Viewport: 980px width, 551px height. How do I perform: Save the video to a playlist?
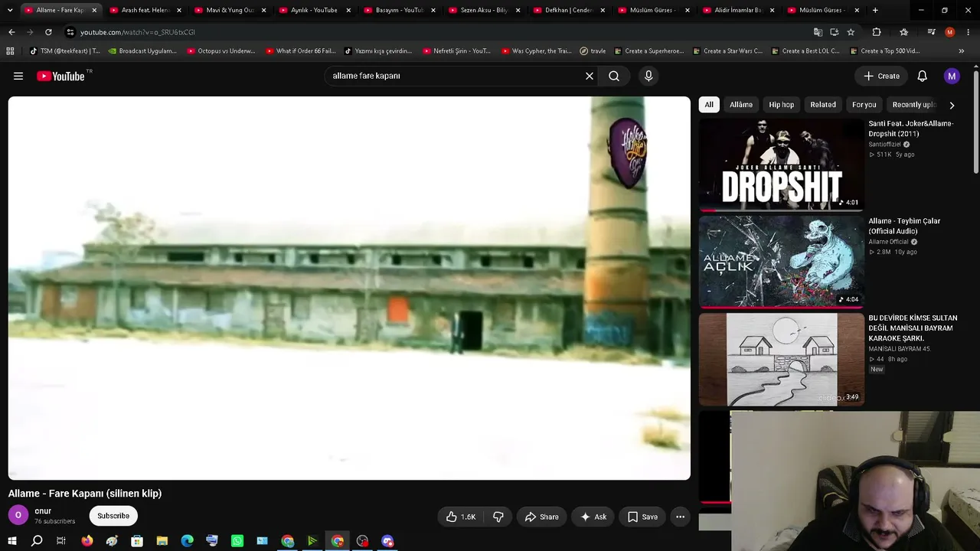point(643,517)
